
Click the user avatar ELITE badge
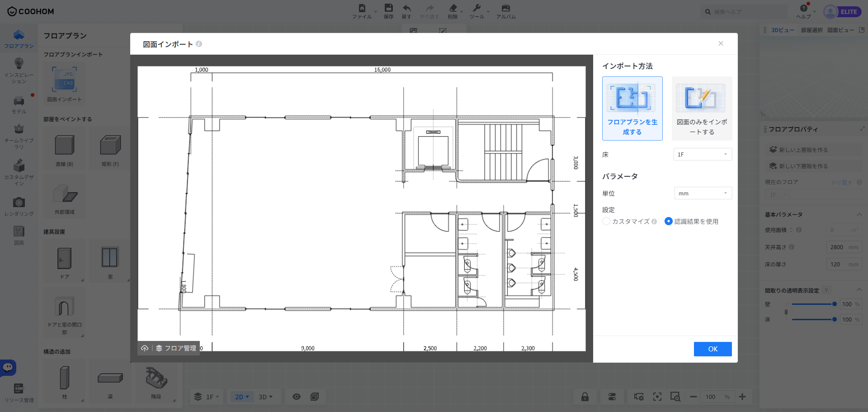click(843, 12)
